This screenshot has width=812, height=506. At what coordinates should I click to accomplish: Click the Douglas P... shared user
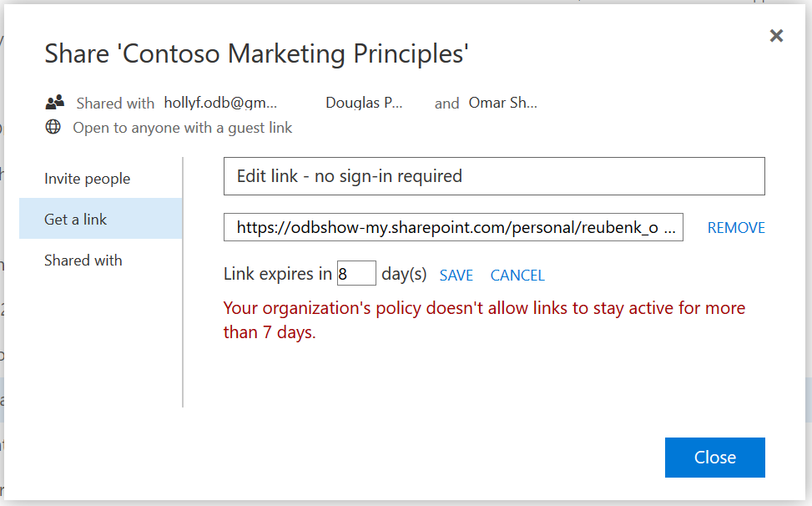[364, 104]
